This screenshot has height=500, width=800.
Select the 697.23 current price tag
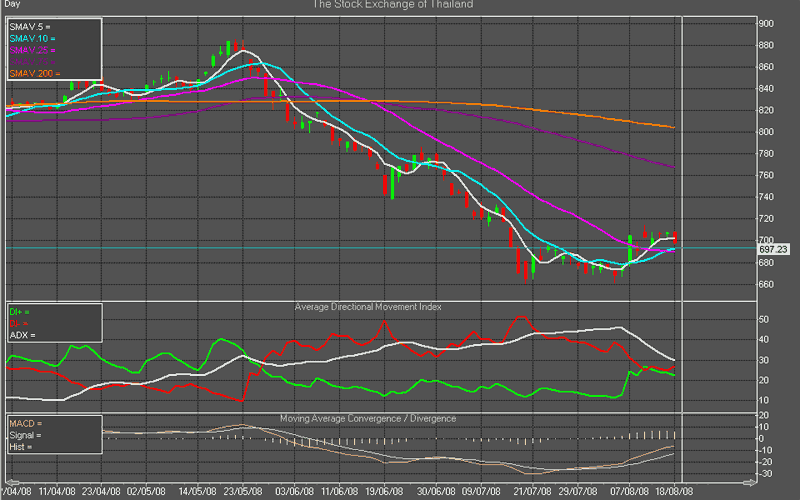(773, 249)
